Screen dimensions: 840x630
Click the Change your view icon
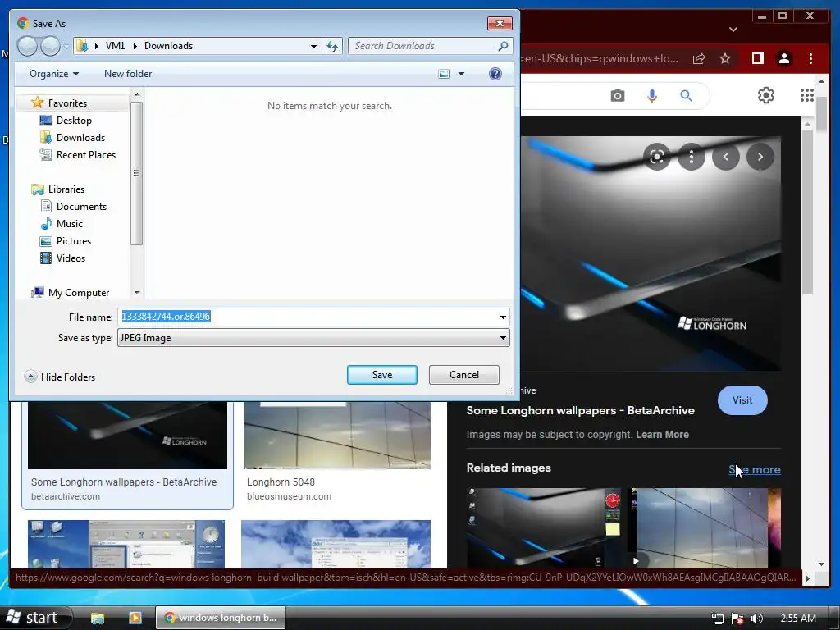point(444,73)
